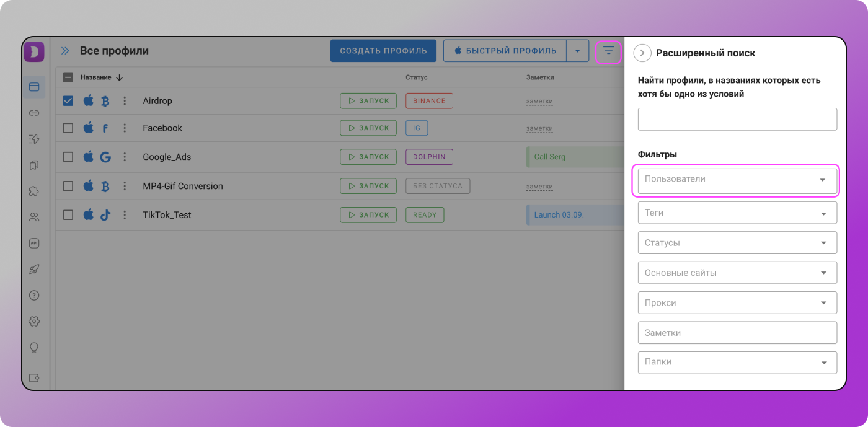
Task: Open three-dot menu for Google_Ads profile
Action: point(124,157)
